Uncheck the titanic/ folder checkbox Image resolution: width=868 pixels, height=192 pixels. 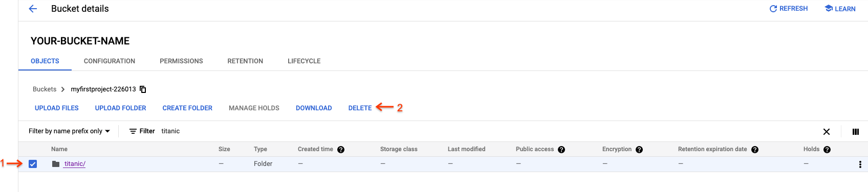(33, 164)
